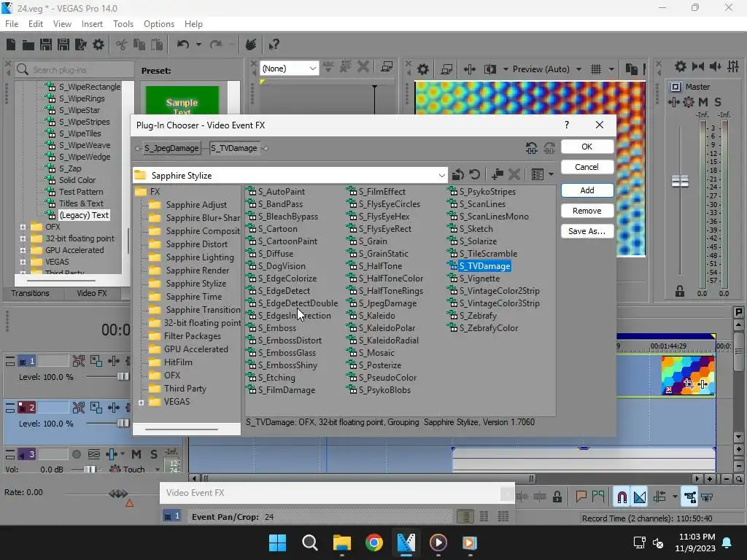Select S_JpegDamage in the plug-in chain
The height and width of the screenshot is (560, 747).
(171, 148)
